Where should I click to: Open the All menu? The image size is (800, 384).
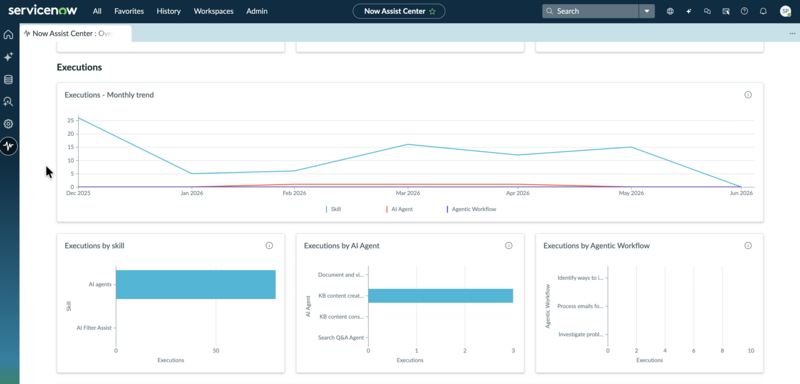point(97,11)
